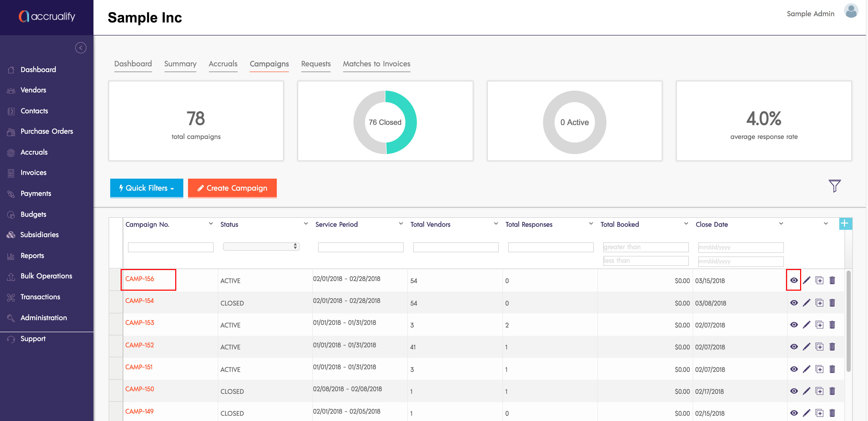The width and height of the screenshot is (868, 421).
Task: Open Status filter select box
Action: (x=261, y=246)
